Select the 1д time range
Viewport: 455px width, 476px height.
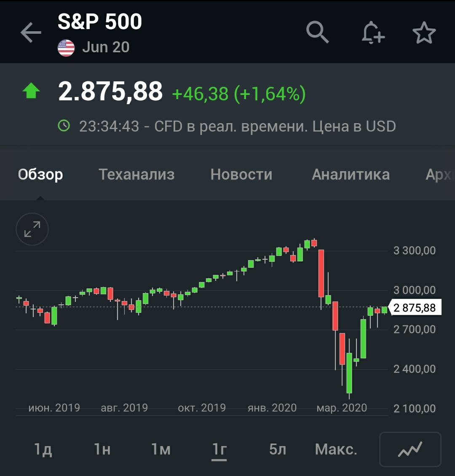tap(43, 450)
